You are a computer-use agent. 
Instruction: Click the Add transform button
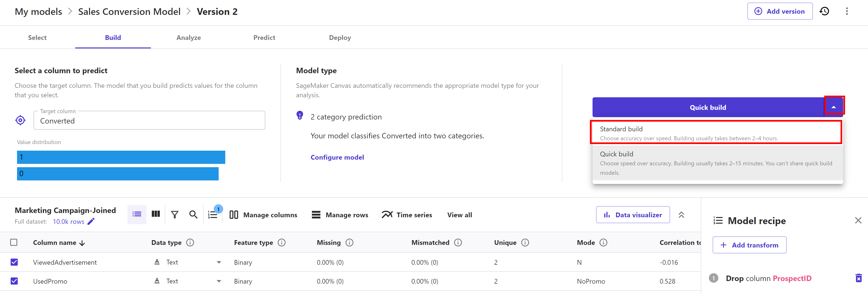pyautogui.click(x=749, y=245)
